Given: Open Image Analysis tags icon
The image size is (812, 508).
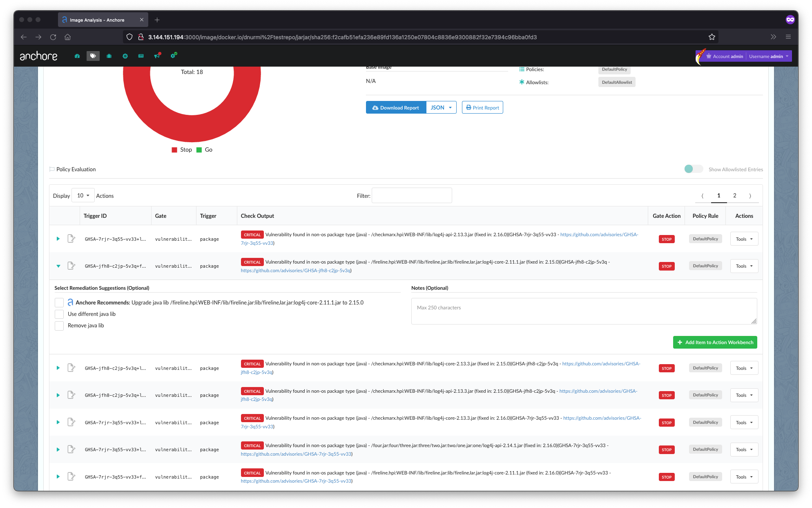Looking at the screenshot, I should point(93,56).
